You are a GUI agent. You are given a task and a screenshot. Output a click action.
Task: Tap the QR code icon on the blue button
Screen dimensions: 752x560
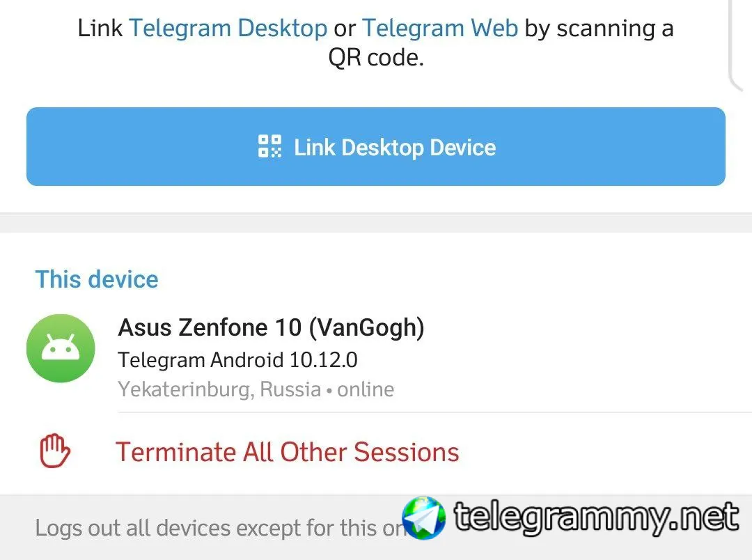pos(269,146)
